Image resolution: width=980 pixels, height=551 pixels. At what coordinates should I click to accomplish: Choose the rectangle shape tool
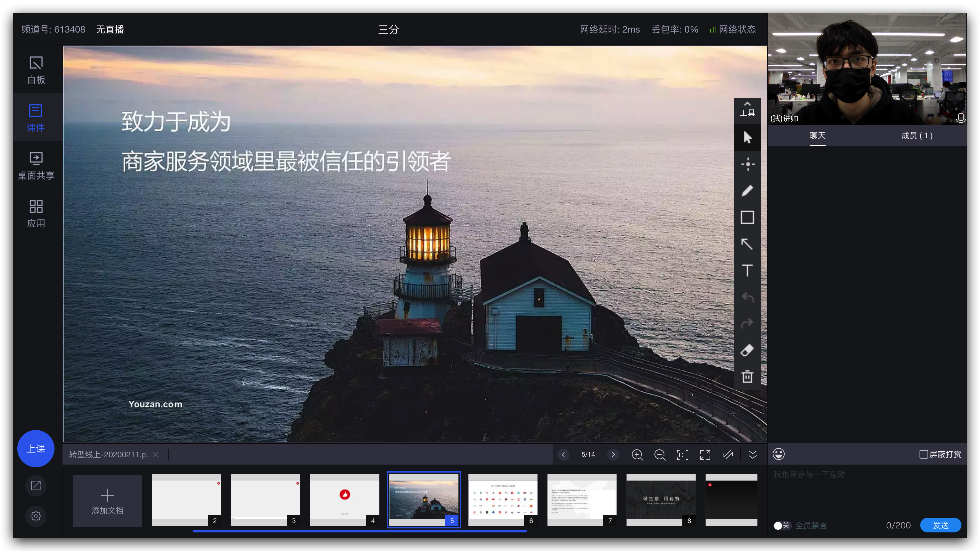(747, 218)
